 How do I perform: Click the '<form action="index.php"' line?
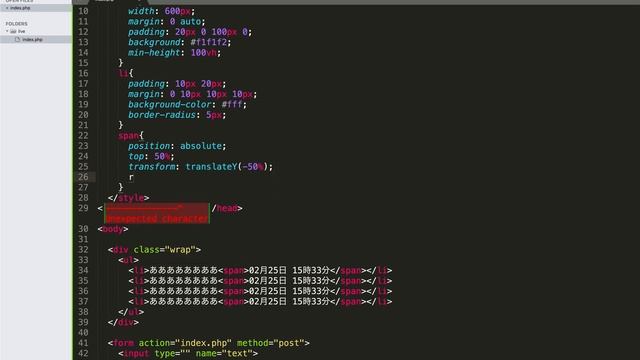209,343
